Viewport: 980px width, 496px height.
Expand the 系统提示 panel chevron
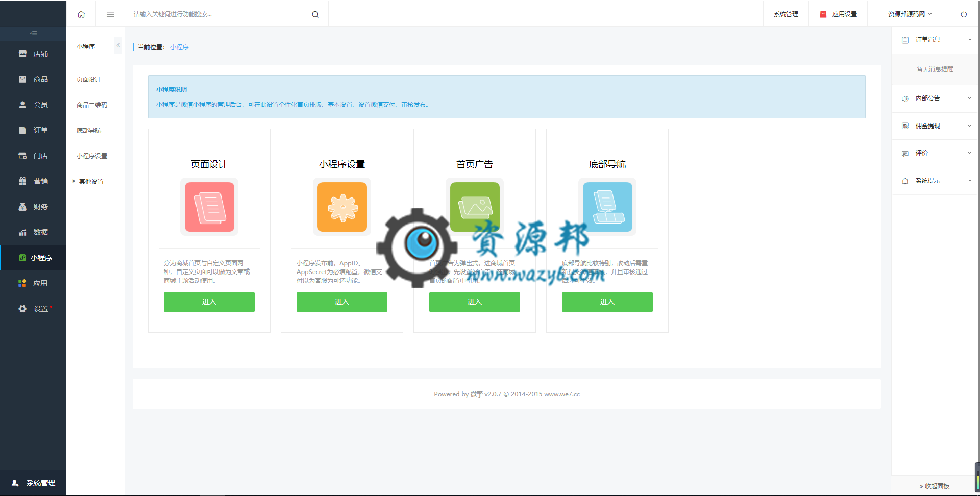pyautogui.click(x=970, y=181)
